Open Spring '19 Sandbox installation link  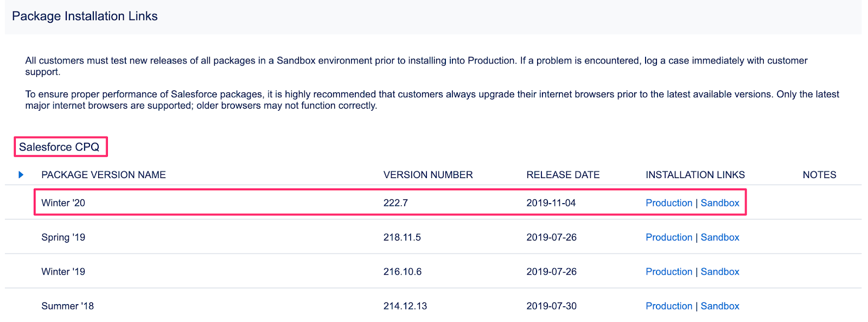(720, 237)
